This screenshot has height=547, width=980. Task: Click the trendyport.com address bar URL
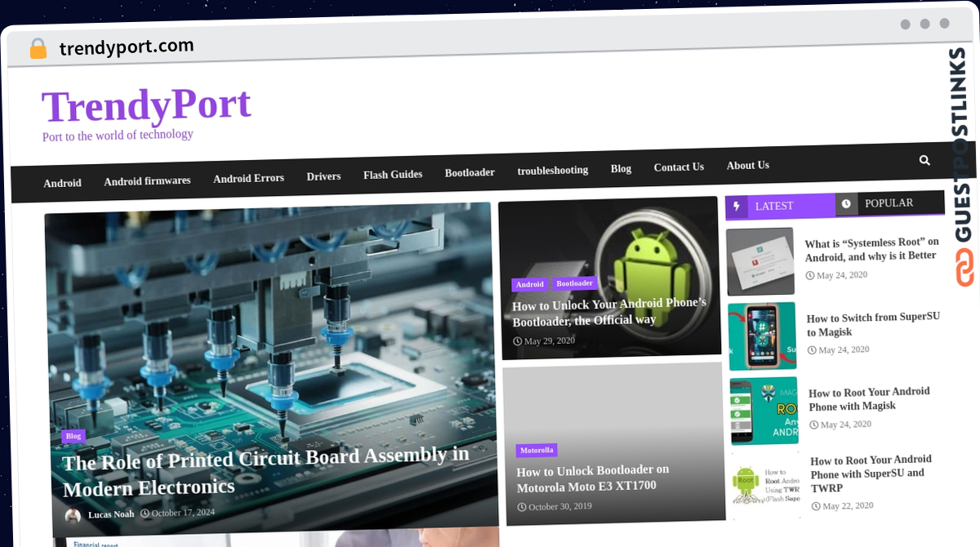tap(127, 47)
